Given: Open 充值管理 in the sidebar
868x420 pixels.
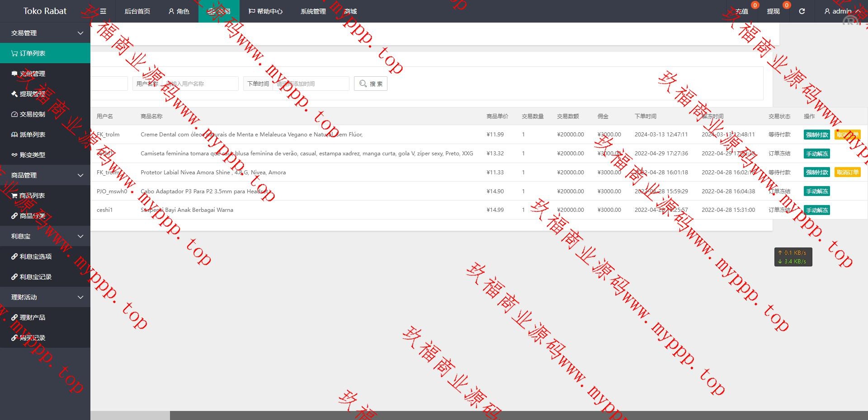Looking at the screenshot, I should [32, 74].
